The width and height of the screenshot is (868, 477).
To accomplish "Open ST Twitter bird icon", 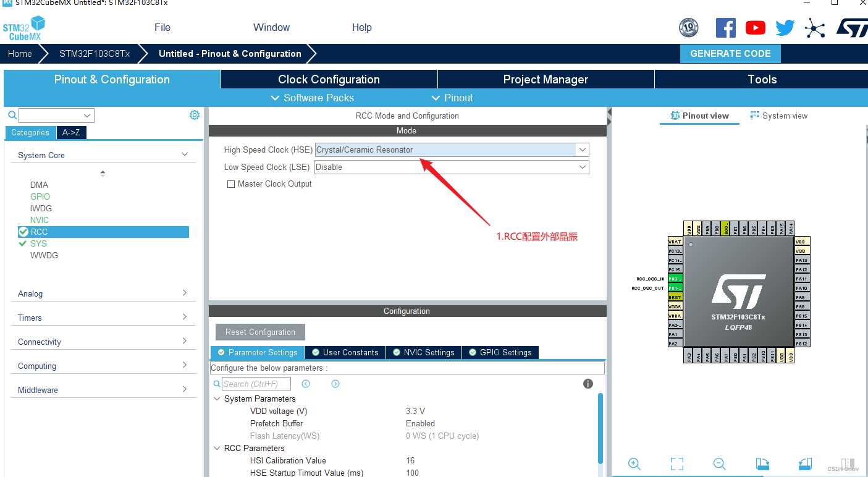I will (785, 27).
